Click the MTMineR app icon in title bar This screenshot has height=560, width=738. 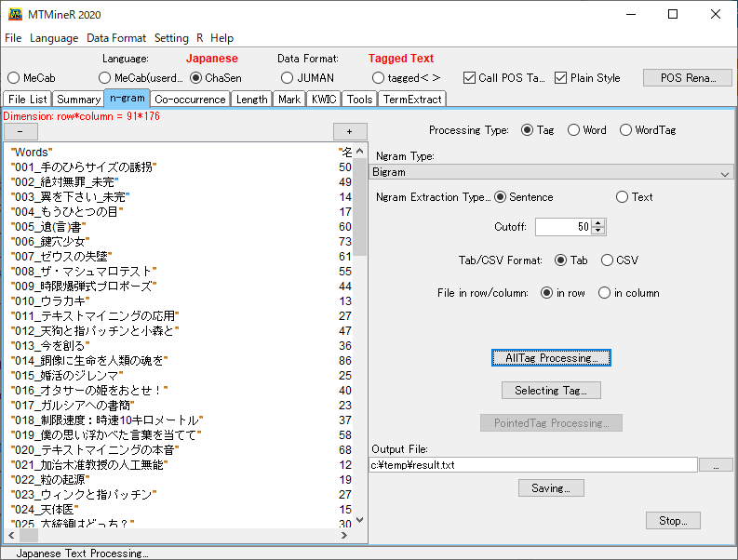click(x=16, y=14)
